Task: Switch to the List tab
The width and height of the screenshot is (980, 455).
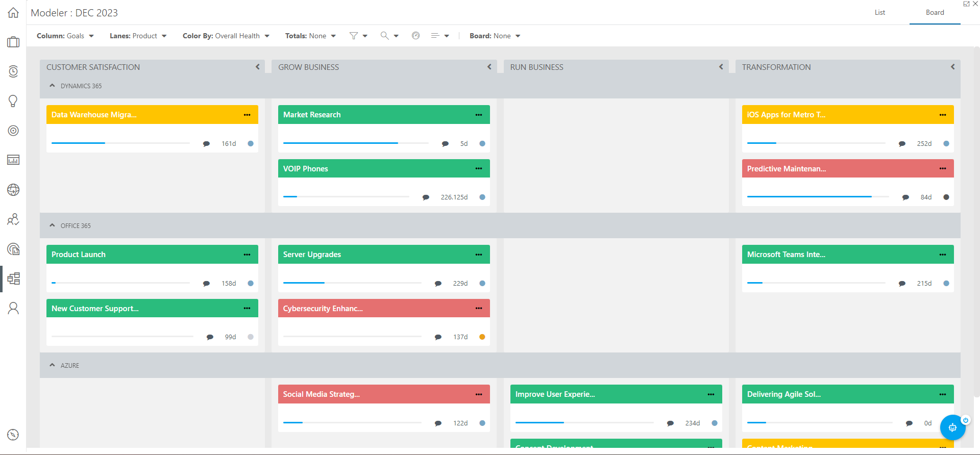Action: click(880, 13)
